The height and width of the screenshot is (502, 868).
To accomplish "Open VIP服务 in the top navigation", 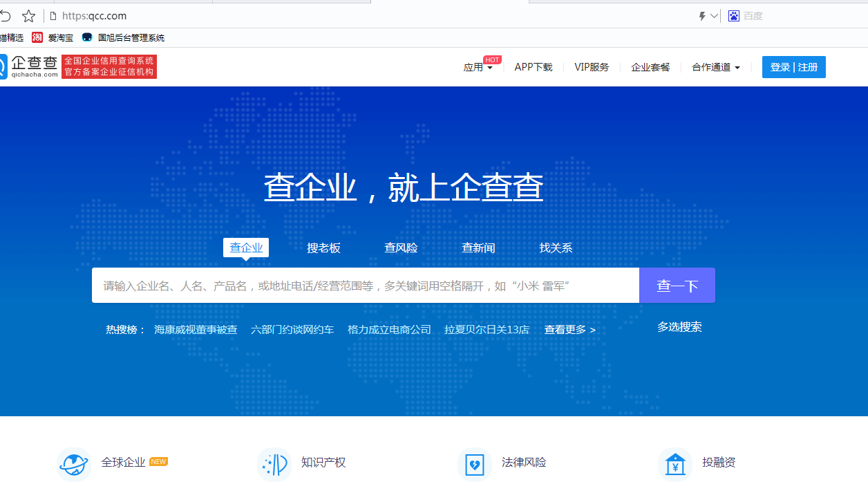I will [592, 67].
